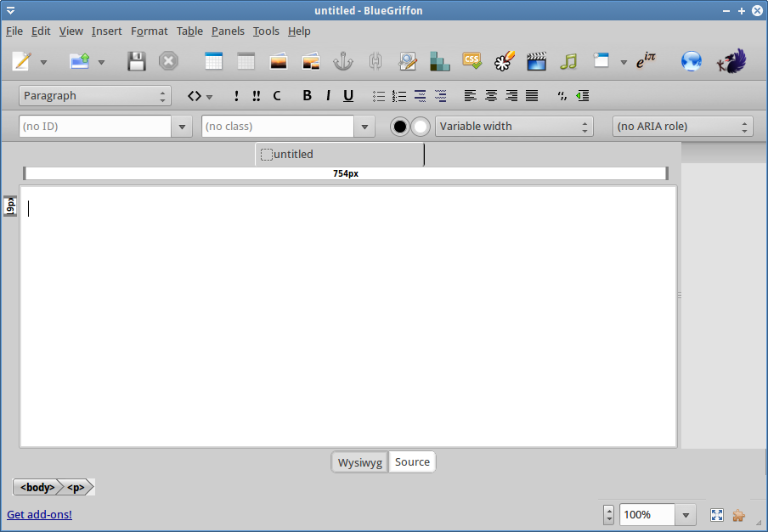Click the teal stacked blocks icon
Viewport: 768px width, 532px height.
click(x=440, y=61)
